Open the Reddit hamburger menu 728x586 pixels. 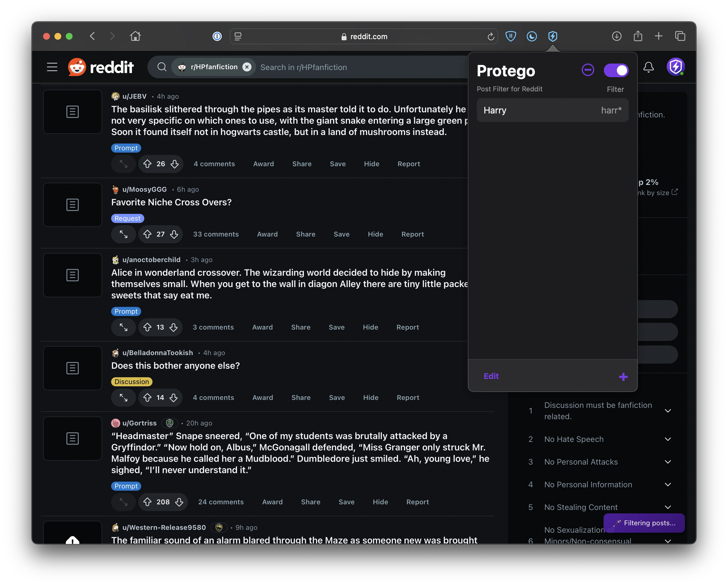[52, 67]
